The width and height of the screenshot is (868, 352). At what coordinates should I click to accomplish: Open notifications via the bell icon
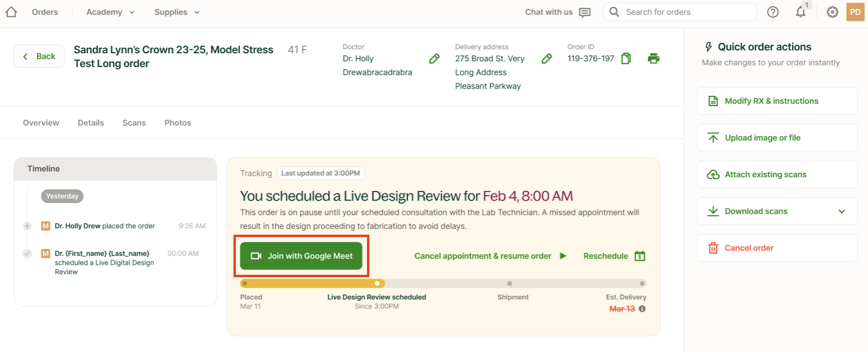point(801,12)
